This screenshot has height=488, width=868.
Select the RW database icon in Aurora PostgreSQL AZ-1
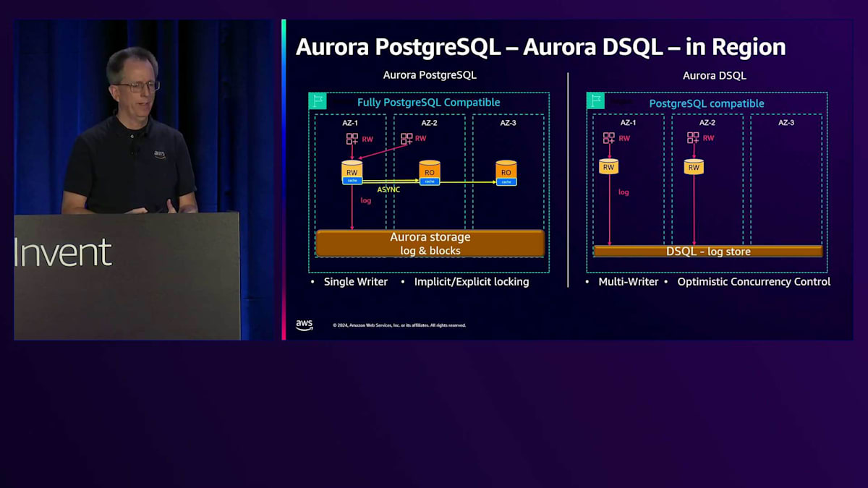pyautogui.click(x=352, y=173)
